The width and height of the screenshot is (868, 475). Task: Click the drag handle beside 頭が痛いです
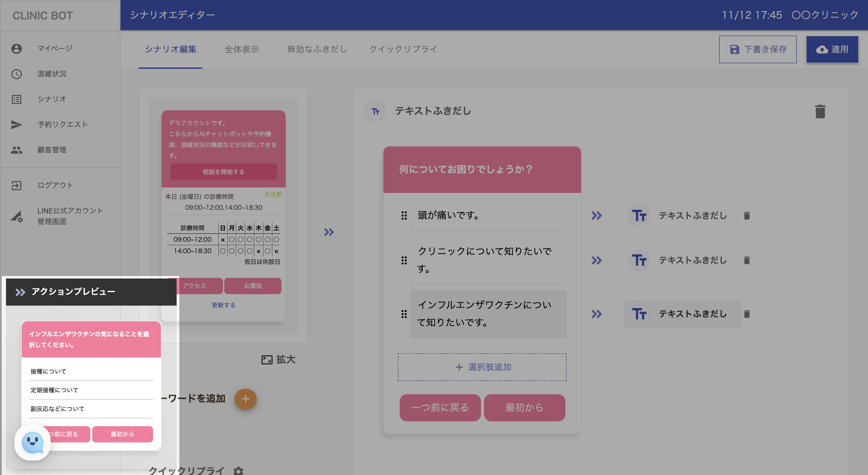point(404,215)
